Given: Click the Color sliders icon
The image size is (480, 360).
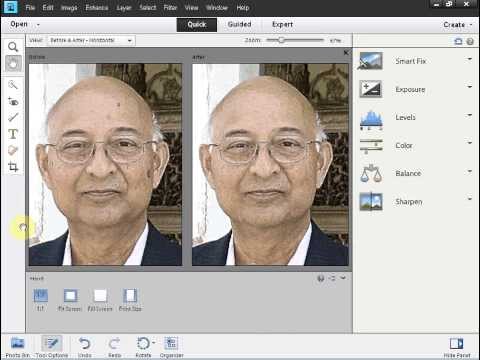Looking at the screenshot, I should pyautogui.click(x=371, y=146).
